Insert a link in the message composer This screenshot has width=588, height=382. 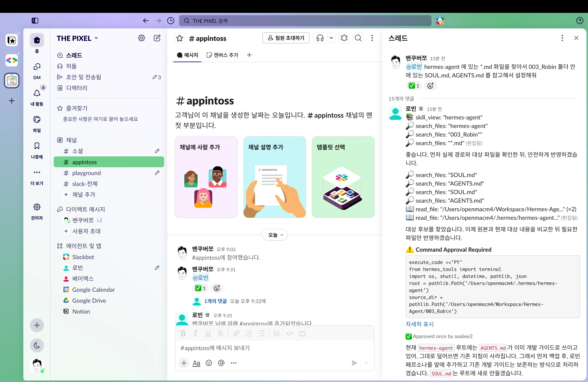click(x=236, y=334)
